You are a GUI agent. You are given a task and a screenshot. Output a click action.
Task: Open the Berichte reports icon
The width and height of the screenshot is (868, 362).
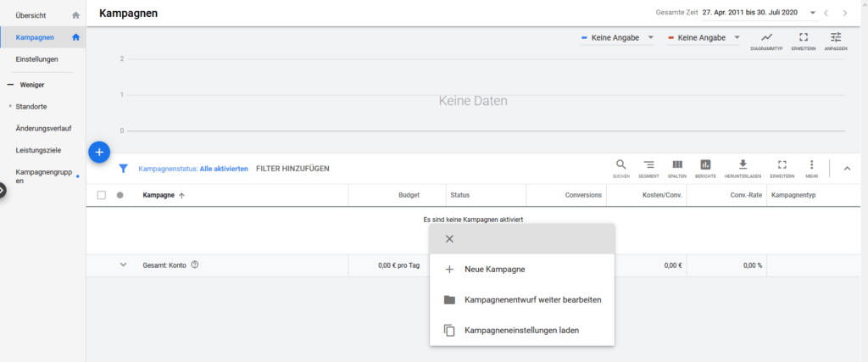click(x=705, y=168)
